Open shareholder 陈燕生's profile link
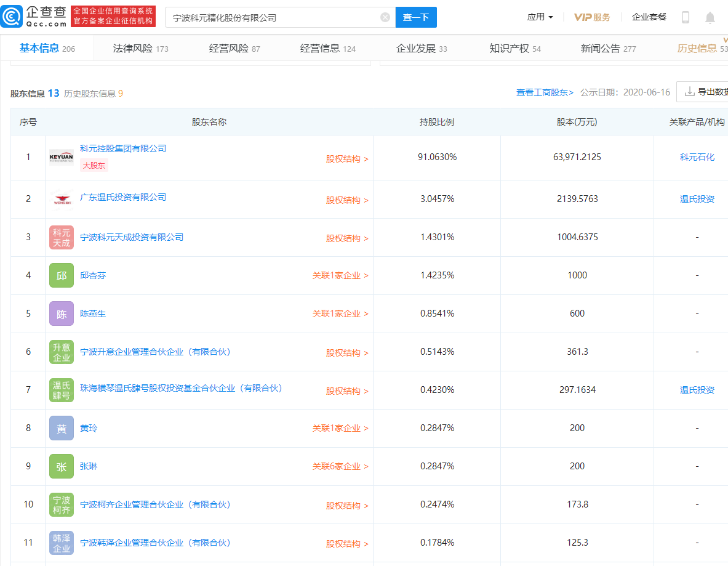 point(93,313)
